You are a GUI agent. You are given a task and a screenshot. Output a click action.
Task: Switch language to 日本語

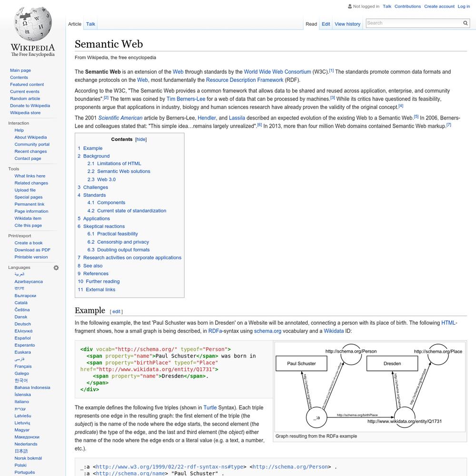[21, 451]
